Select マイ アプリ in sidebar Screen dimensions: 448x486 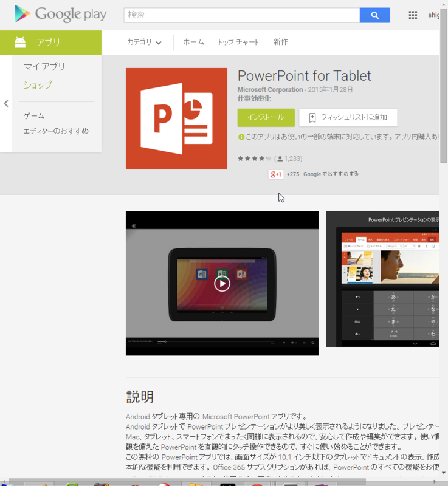pyautogui.click(x=44, y=67)
